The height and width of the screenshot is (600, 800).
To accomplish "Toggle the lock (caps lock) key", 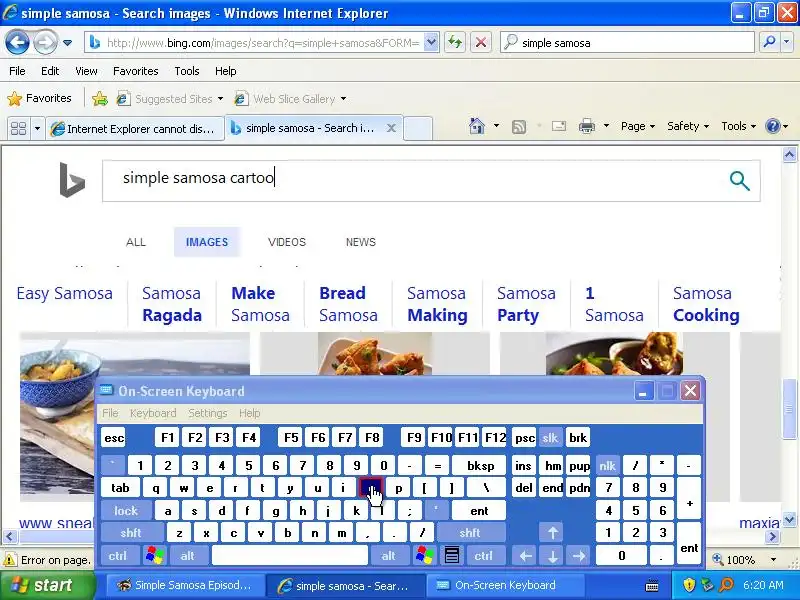I will 126,510.
